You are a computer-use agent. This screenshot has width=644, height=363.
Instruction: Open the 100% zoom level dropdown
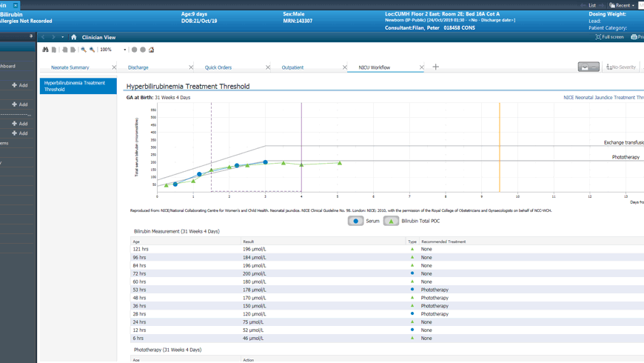[124, 50]
